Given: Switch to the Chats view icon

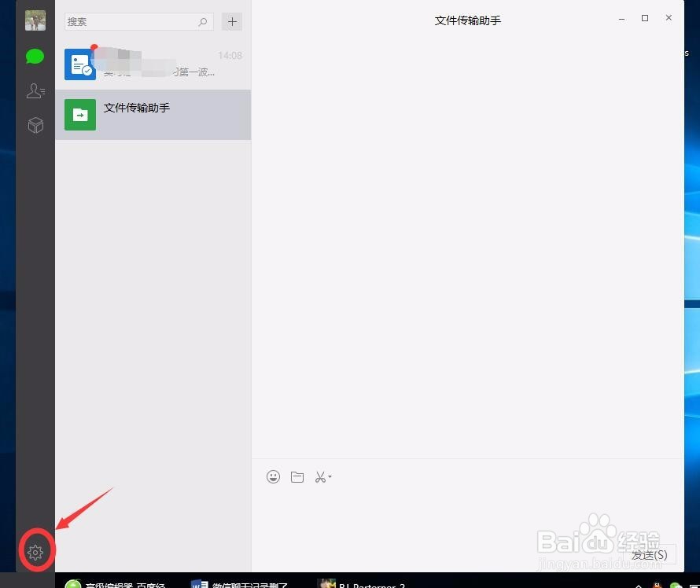Looking at the screenshot, I should tap(35, 57).
